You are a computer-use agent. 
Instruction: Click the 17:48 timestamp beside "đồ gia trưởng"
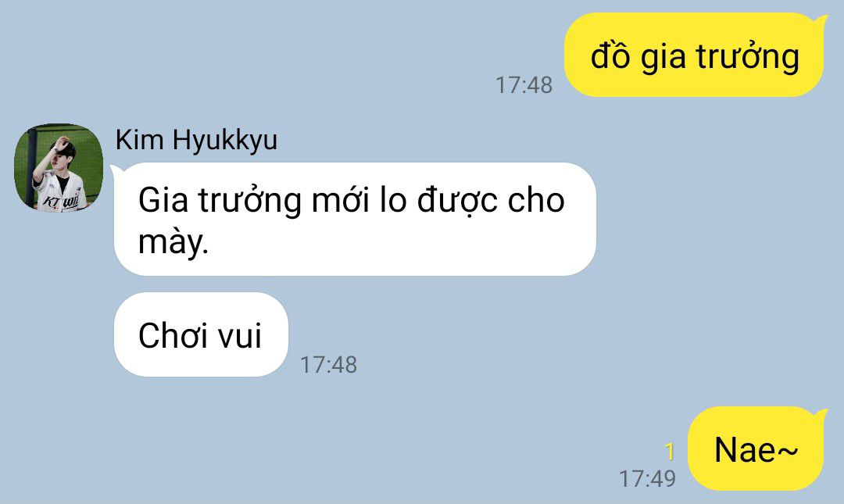click(x=523, y=85)
